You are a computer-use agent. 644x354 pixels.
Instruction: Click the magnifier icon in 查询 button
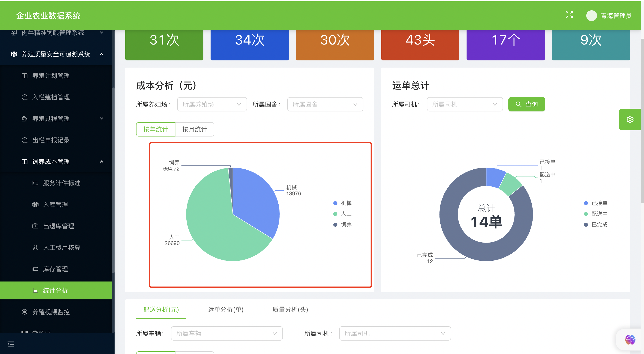[x=518, y=104]
